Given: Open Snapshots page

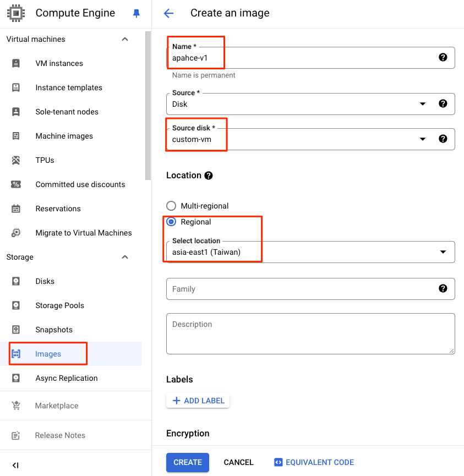Looking at the screenshot, I should pos(54,330).
